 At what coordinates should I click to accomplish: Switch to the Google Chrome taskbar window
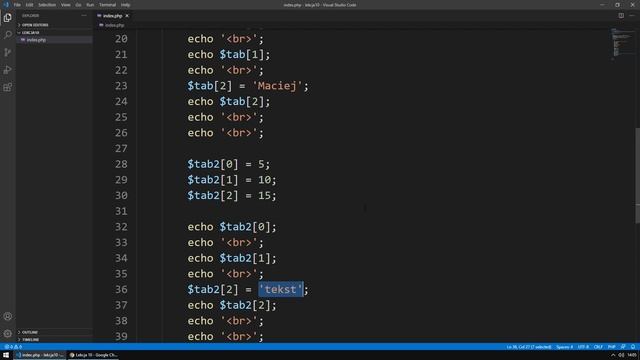point(93,355)
